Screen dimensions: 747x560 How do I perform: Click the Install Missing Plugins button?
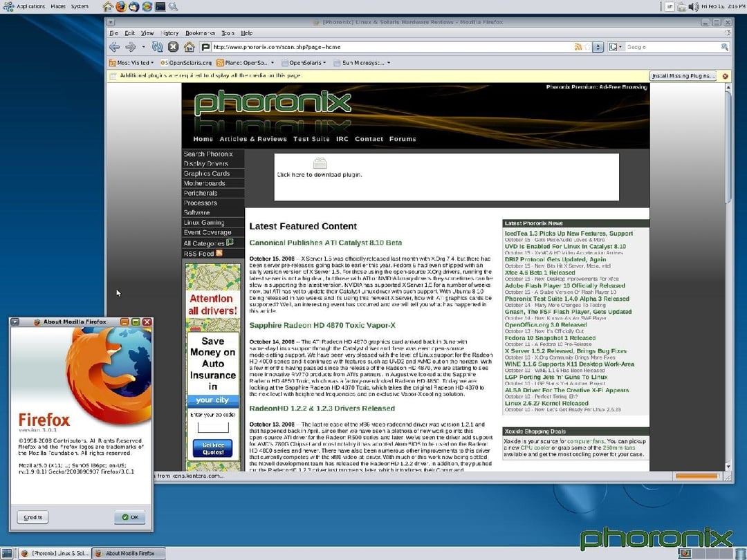(683, 76)
